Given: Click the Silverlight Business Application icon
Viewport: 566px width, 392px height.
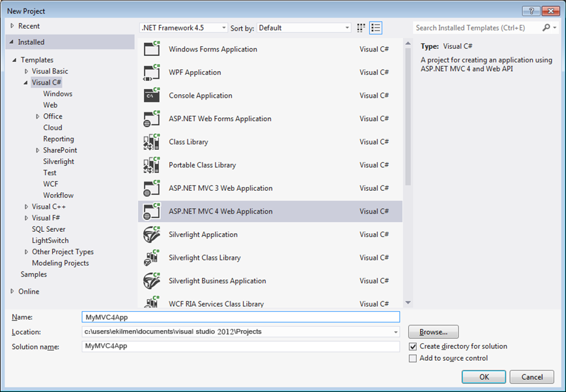Looking at the screenshot, I should point(152,281).
